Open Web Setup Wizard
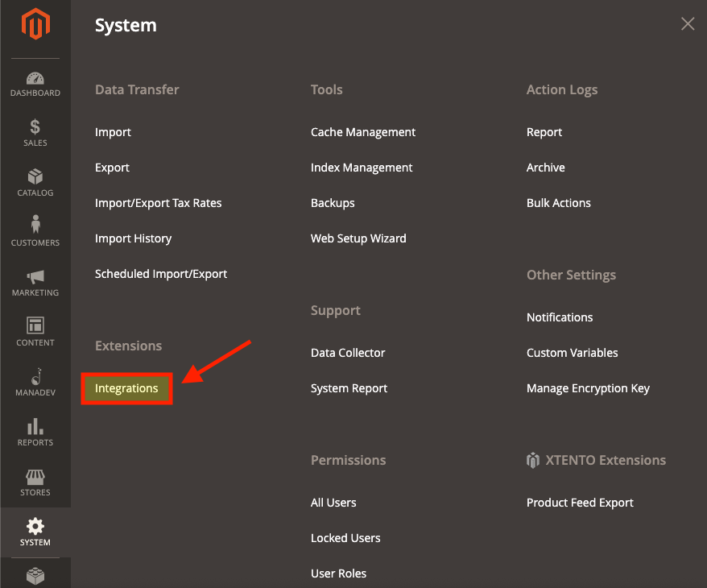The height and width of the screenshot is (588, 707). 358,238
